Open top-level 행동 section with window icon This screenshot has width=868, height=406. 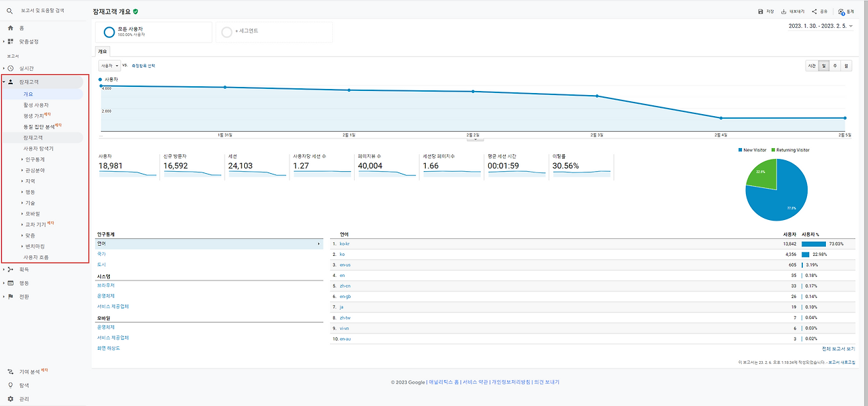click(x=10, y=283)
